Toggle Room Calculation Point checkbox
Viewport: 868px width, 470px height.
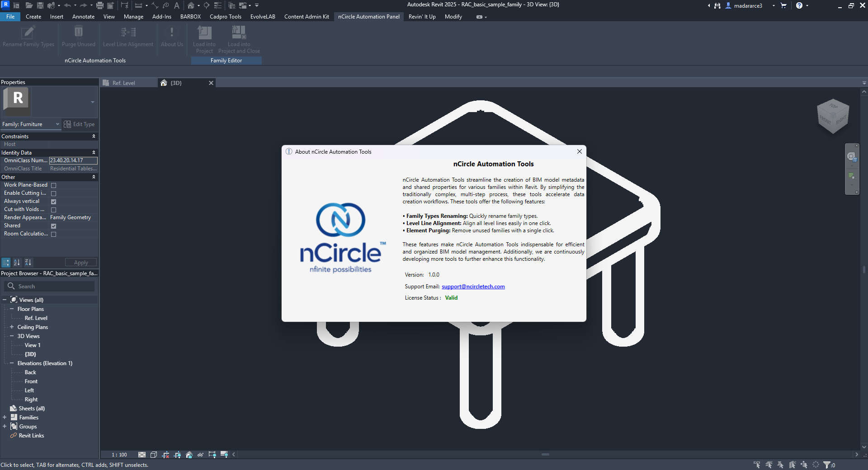(53, 234)
